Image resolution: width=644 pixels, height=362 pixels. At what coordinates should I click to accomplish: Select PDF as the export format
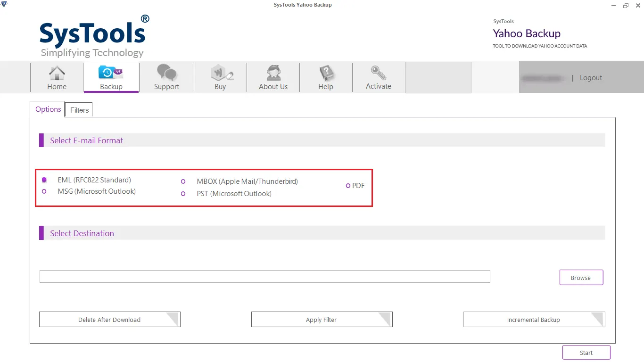coord(348,186)
